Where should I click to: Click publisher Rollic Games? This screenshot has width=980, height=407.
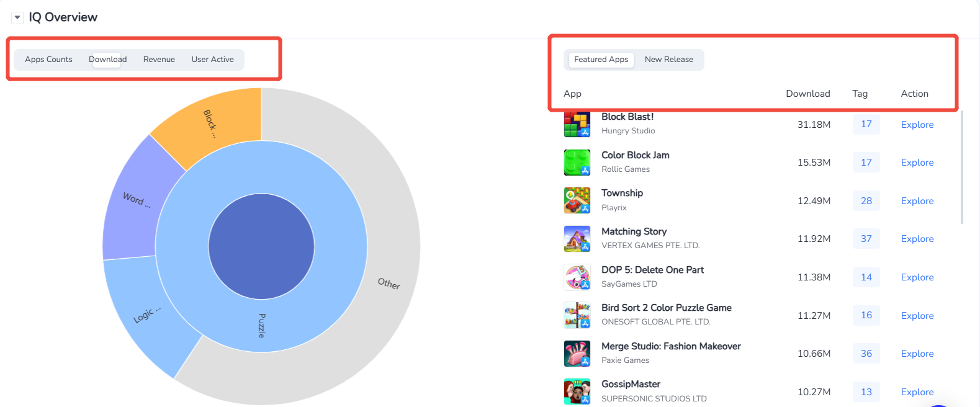pos(626,169)
